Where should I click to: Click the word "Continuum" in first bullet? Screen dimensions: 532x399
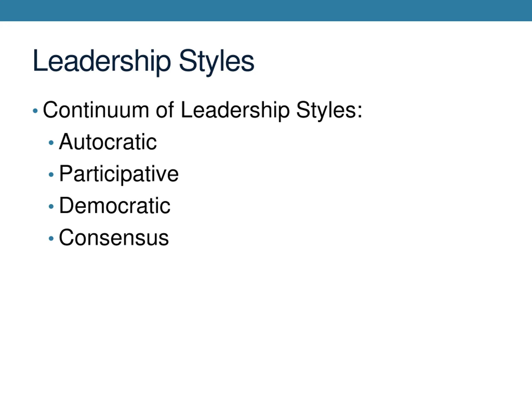96,110
